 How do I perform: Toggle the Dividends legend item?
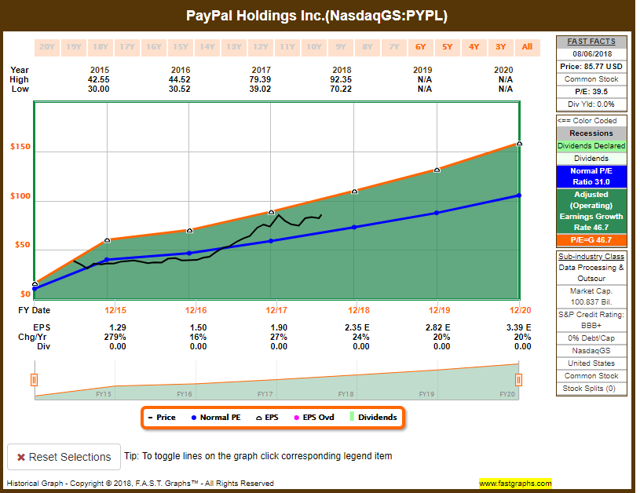pyautogui.click(x=373, y=417)
